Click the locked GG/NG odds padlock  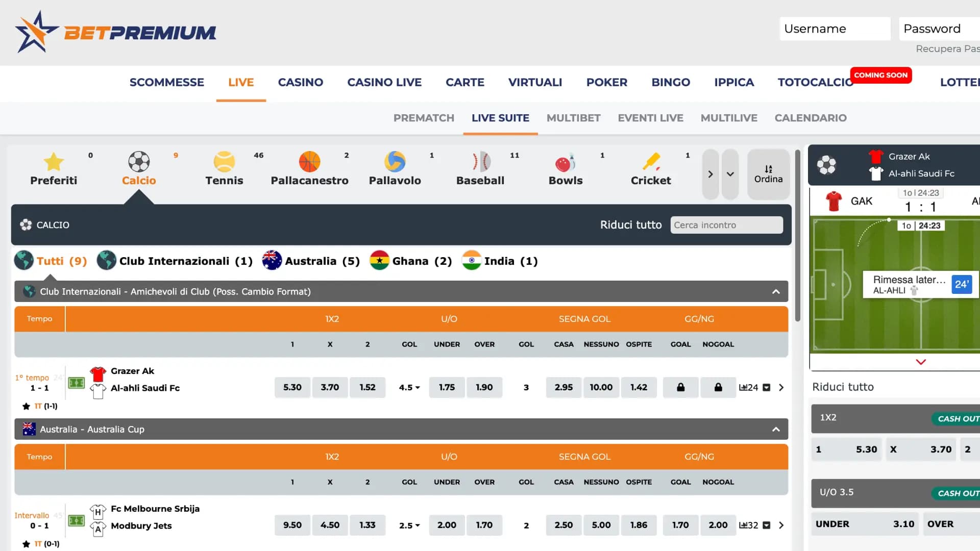[680, 387]
